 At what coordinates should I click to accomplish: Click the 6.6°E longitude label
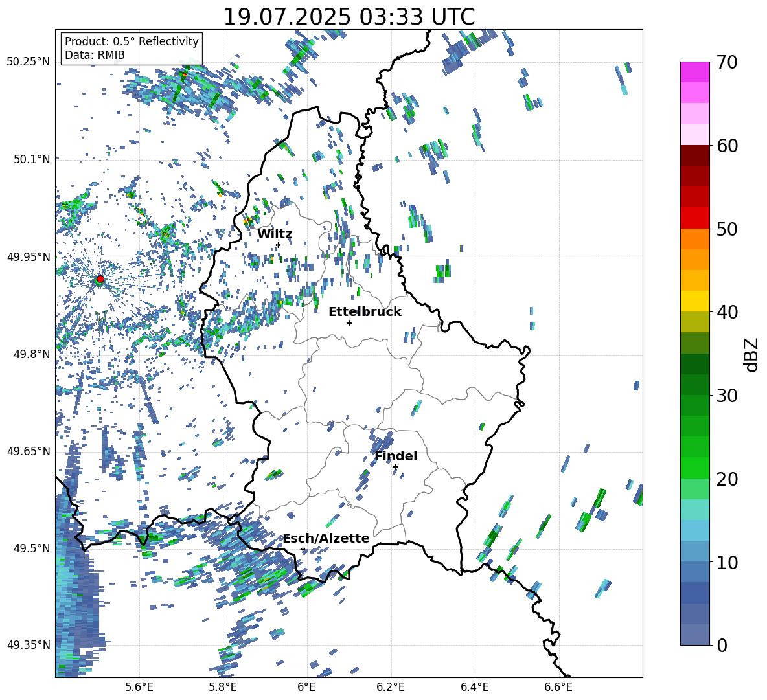558,687
